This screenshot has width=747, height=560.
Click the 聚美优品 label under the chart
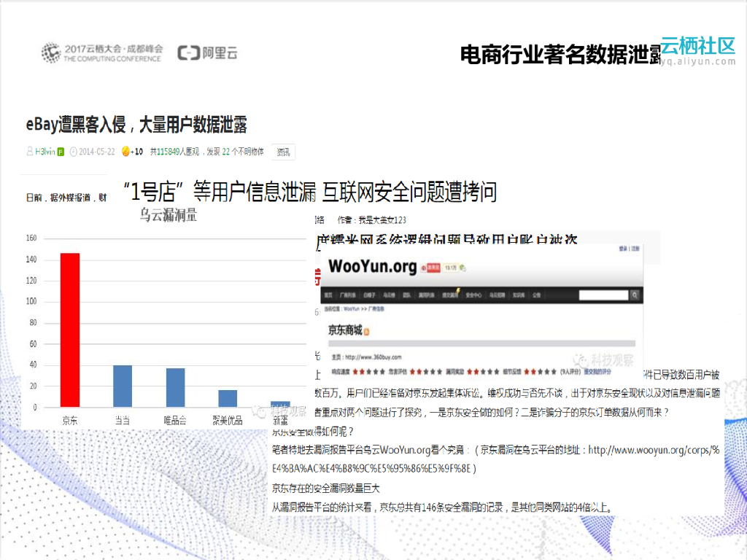coord(228,421)
